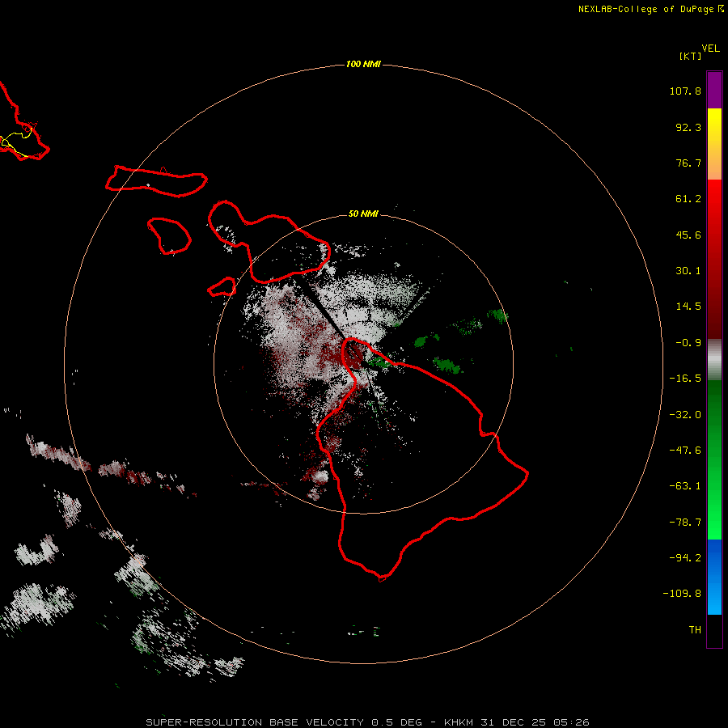Click the -47.6 legend value
The width and height of the screenshot is (728, 728).
[685, 451]
